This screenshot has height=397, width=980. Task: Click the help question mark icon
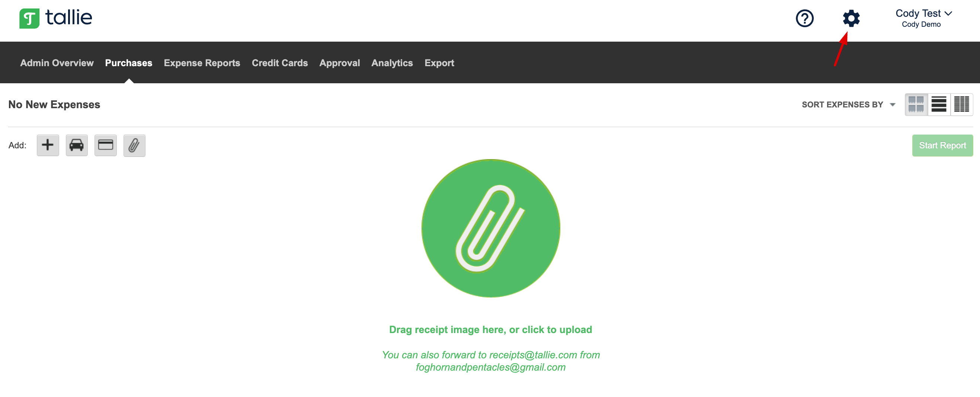[x=804, y=18]
